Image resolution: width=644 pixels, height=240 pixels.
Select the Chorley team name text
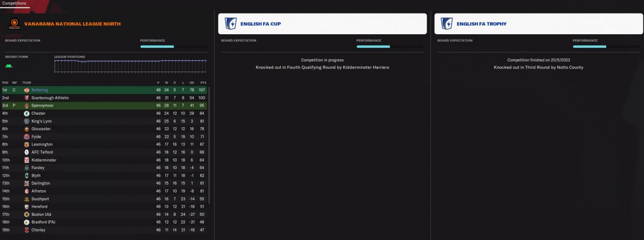tap(38, 230)
